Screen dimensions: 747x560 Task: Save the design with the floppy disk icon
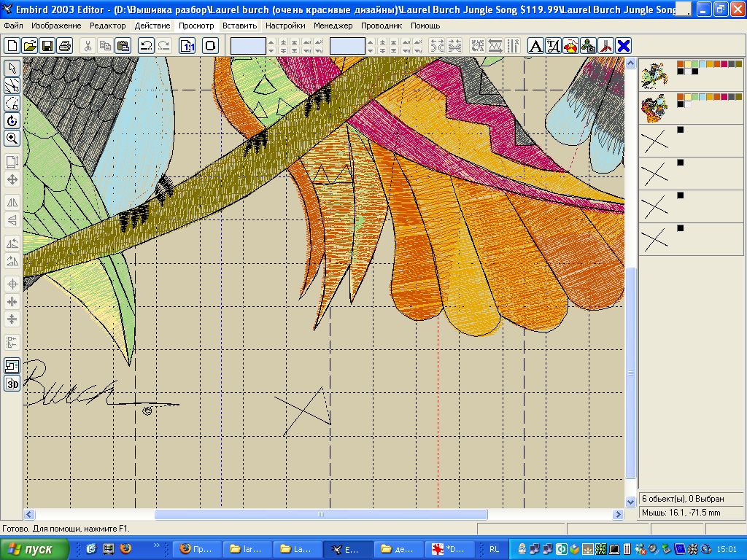coord(47,46)
